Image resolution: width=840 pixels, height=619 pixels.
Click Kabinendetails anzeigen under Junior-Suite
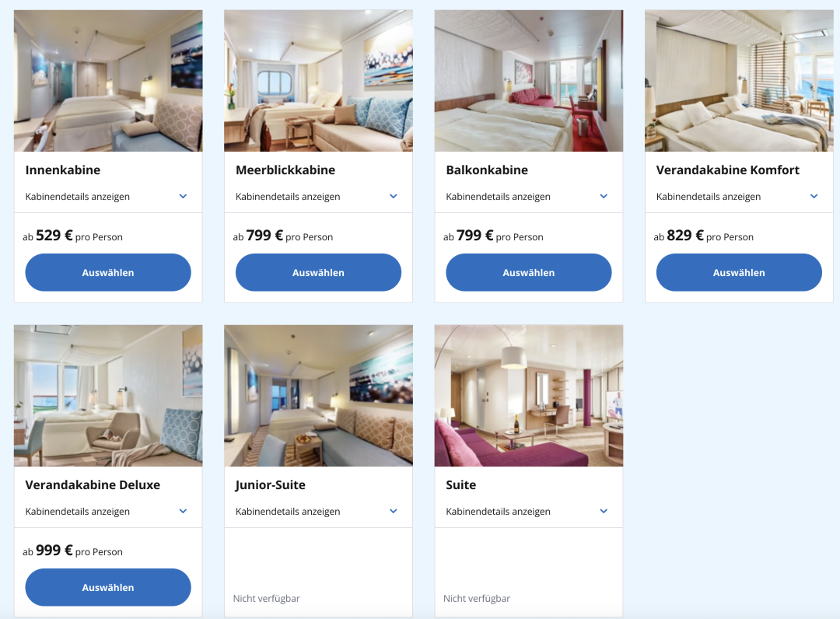point(288,512)
